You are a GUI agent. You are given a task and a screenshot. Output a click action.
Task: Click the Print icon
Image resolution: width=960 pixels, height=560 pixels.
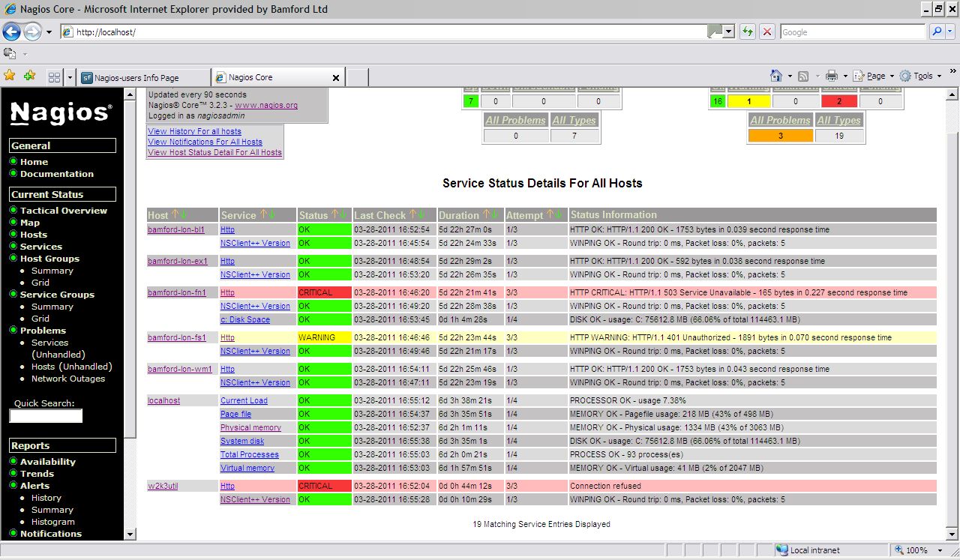(x=831, y=76)
